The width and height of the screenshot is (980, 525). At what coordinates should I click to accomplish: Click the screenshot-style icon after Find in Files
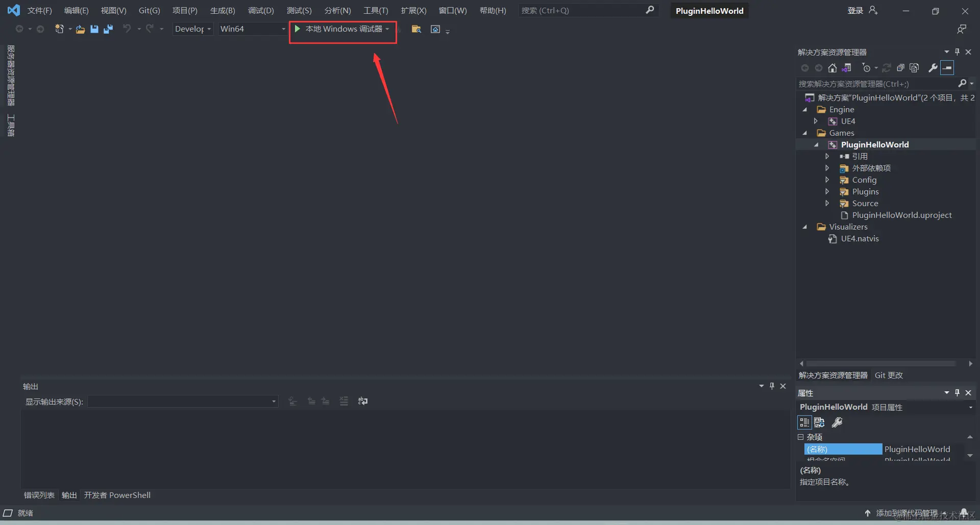(x=435, y=29)
